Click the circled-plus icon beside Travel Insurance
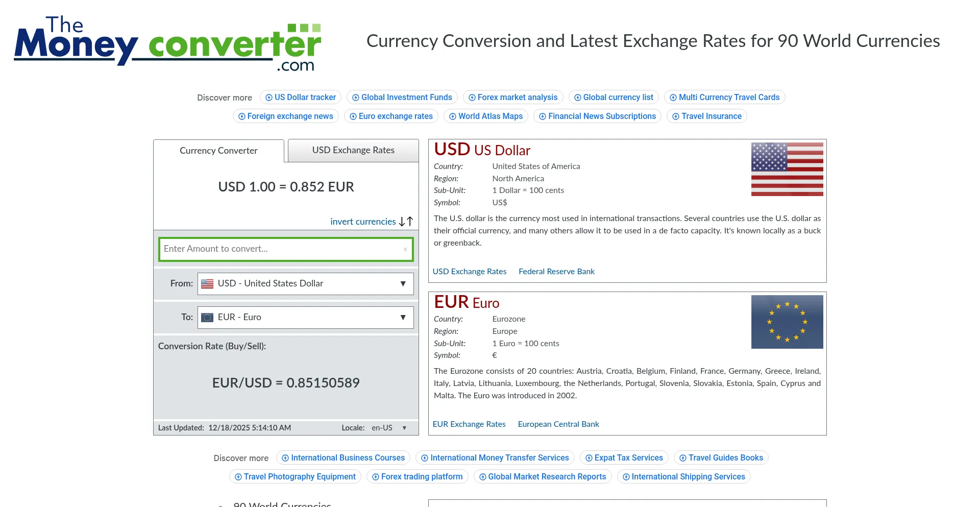The image size is (980, 507). point(675,116)
